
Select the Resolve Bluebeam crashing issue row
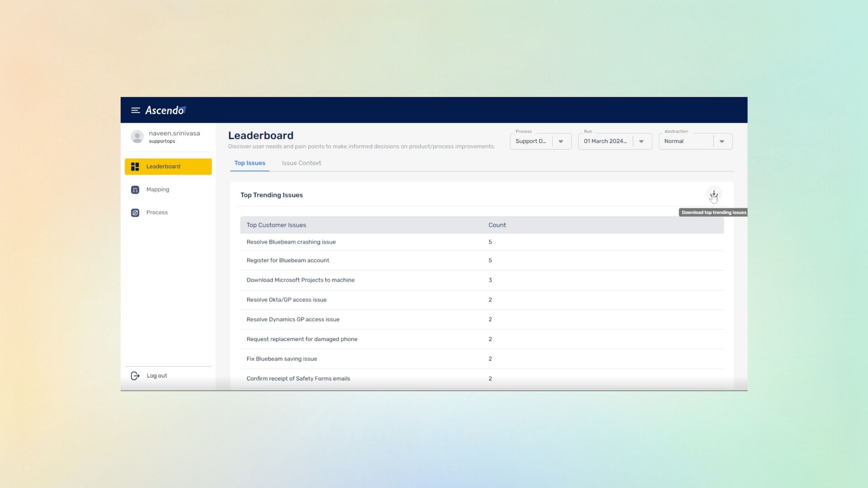click(x=291, y=242)
